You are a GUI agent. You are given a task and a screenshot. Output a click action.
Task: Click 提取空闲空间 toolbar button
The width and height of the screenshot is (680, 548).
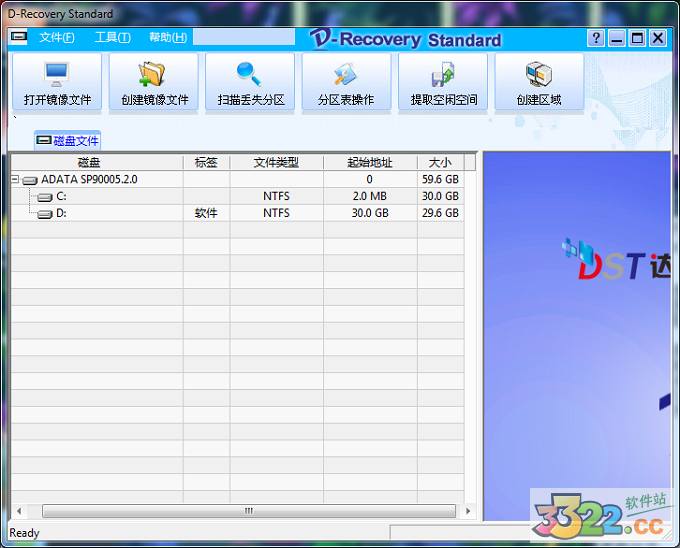[x=443, y=82]
